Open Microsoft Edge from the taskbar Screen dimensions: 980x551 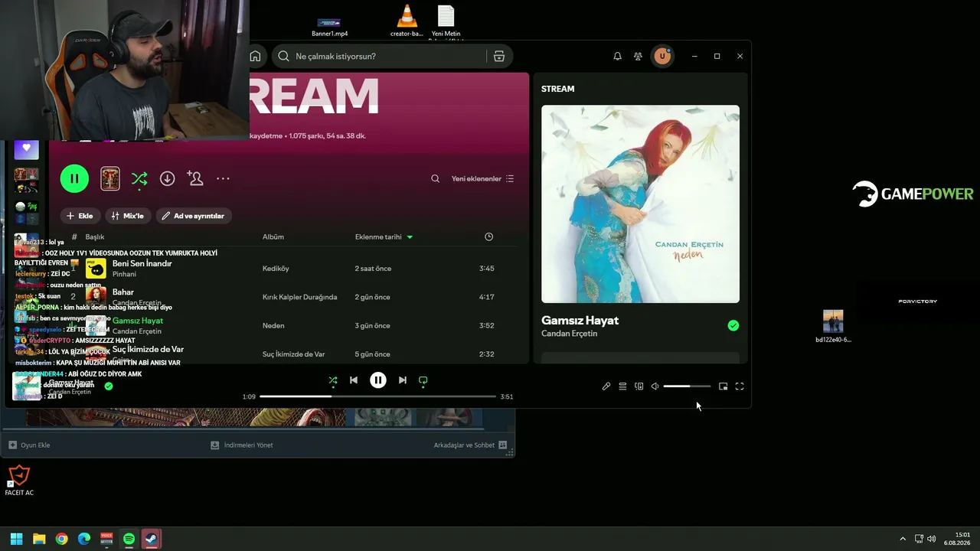[x=84, y=539]
